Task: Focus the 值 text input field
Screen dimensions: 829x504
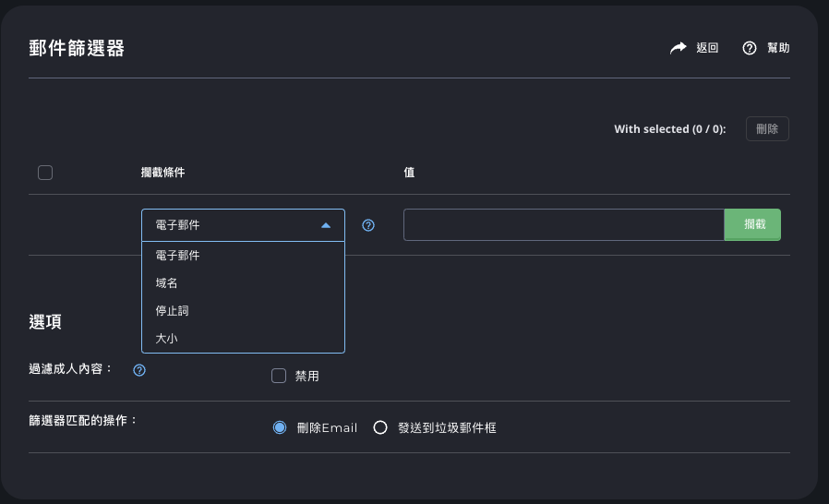Action: click(563, 225)
